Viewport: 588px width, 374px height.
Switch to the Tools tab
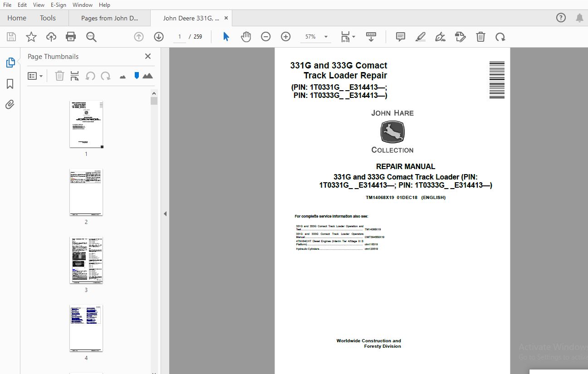point(48,18)
